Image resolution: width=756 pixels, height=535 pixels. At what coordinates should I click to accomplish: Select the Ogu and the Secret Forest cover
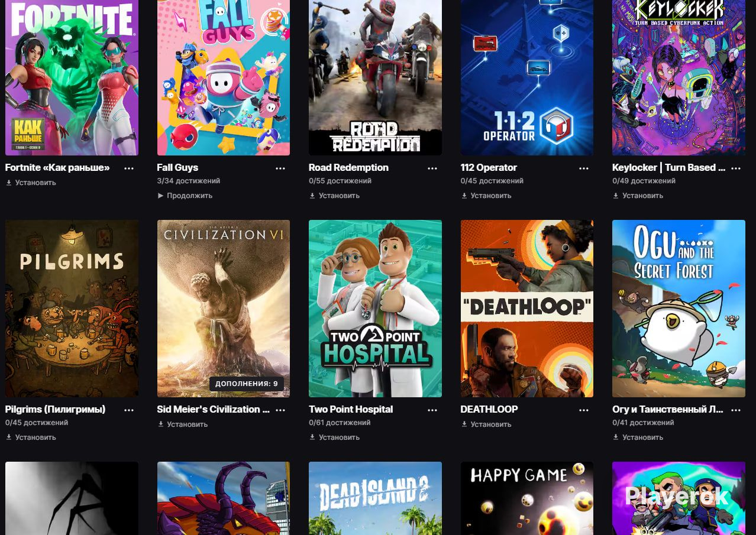point(679,309)
